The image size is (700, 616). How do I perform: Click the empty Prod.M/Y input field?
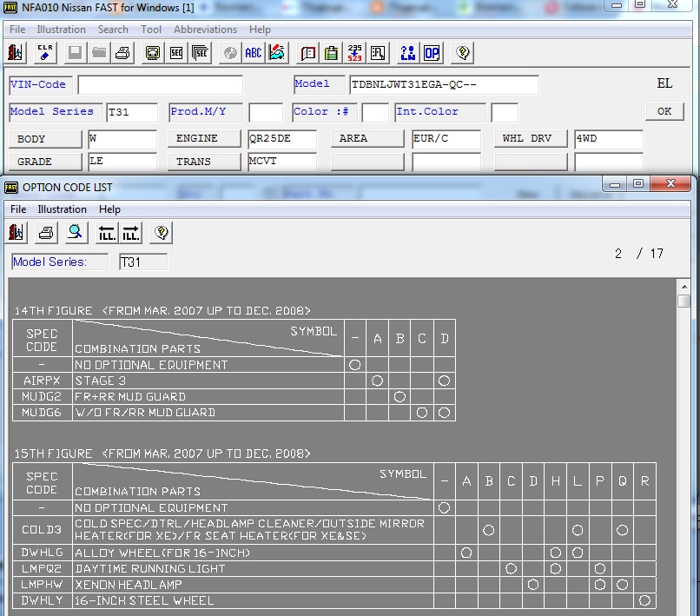pos(266,113)
